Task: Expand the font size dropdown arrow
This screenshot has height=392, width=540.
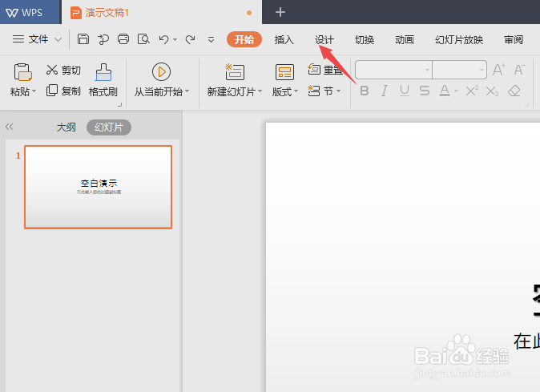Action: click(482, 70)
